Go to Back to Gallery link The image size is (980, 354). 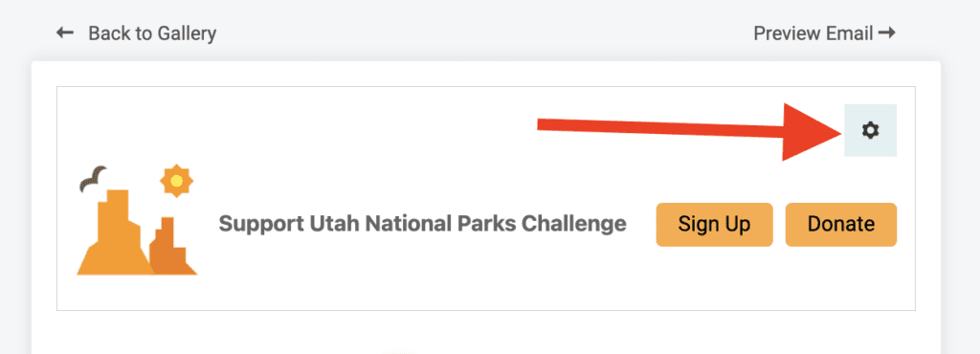click(x=152, y=33)
